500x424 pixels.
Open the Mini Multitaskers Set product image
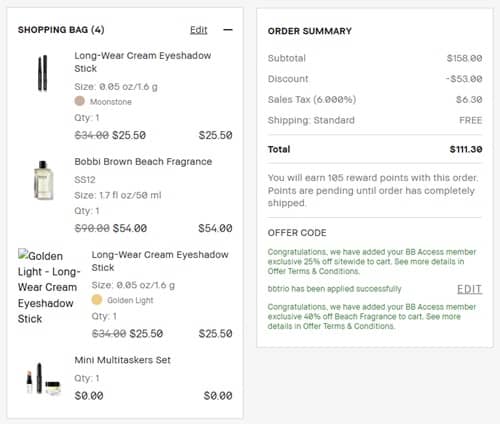click(43, 379)
